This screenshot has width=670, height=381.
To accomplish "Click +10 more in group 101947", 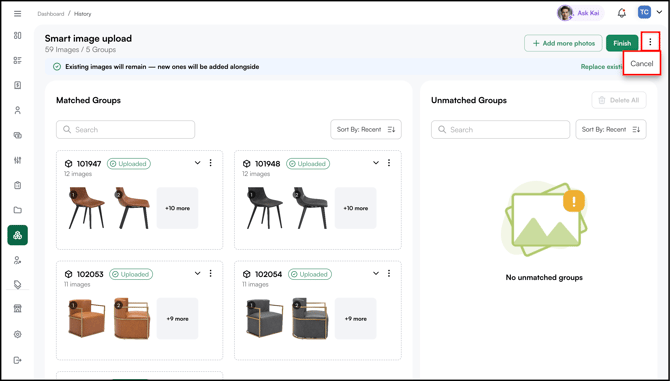I will (177, 208).
